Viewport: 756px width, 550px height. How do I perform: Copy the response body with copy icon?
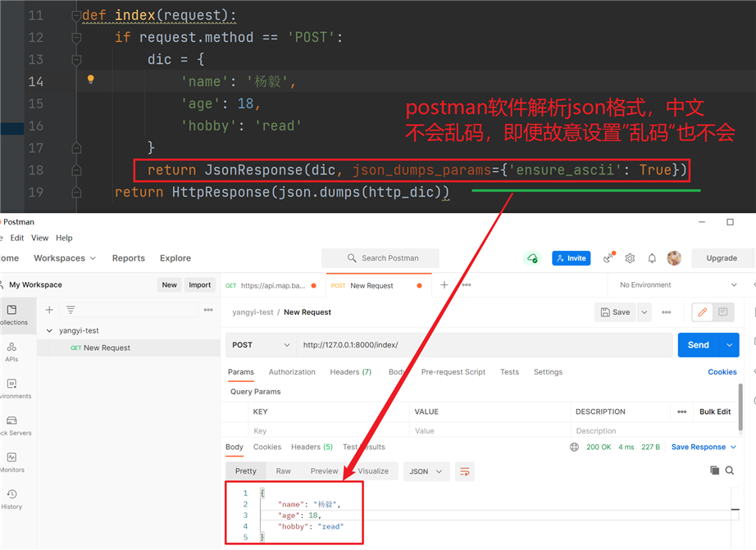(714, 470)
